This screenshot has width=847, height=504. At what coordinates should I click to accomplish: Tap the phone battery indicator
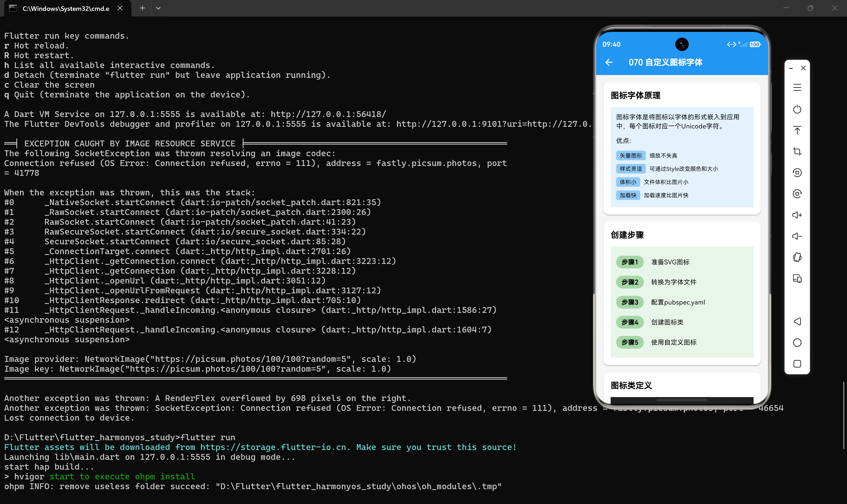(755, 44)
